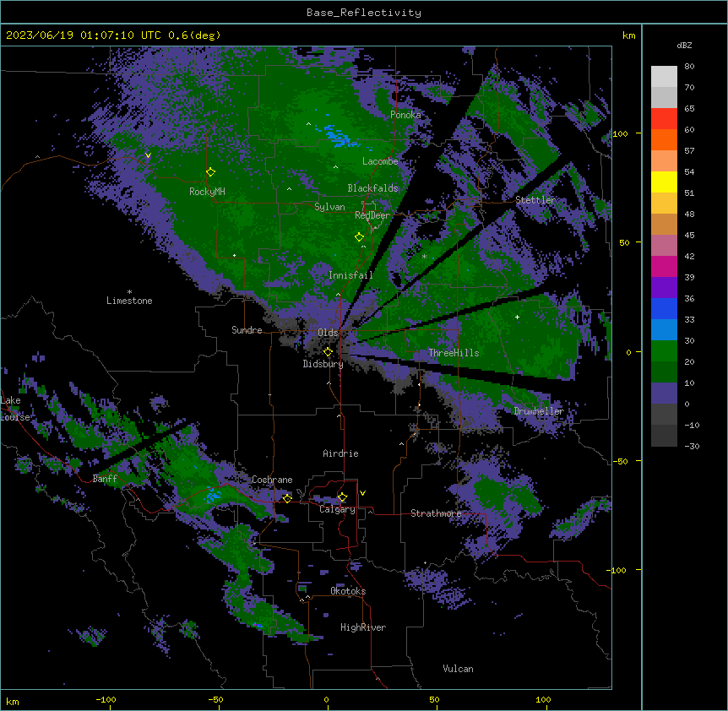Pick the light blue 30–33 dBZ swatch
This screenshot has height=711, width=728.
(664, 330)
